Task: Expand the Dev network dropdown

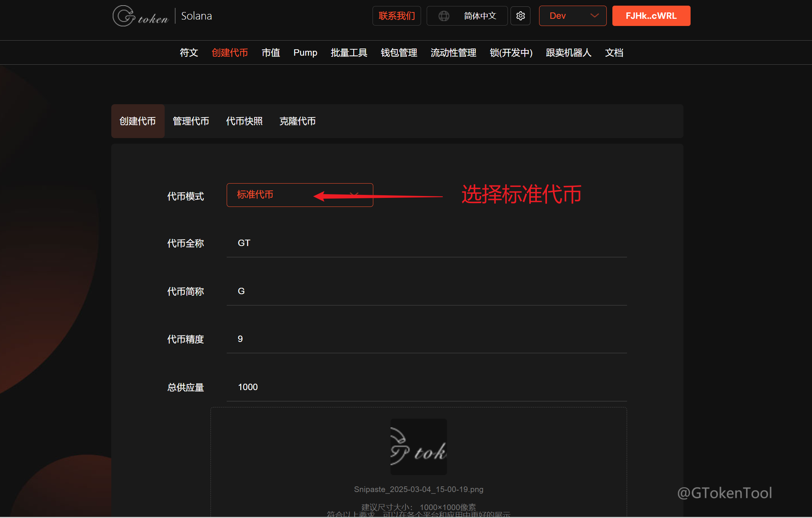Action: [x=572, y=16]
